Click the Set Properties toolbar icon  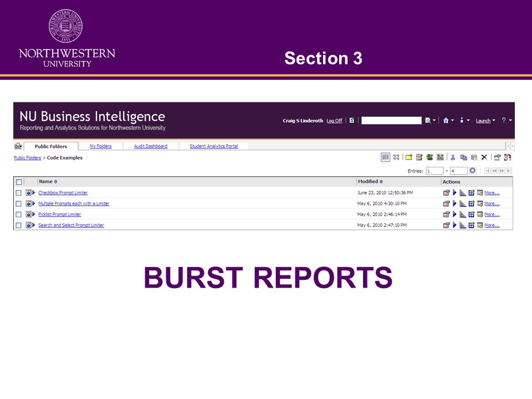click(x=497, y=157)
